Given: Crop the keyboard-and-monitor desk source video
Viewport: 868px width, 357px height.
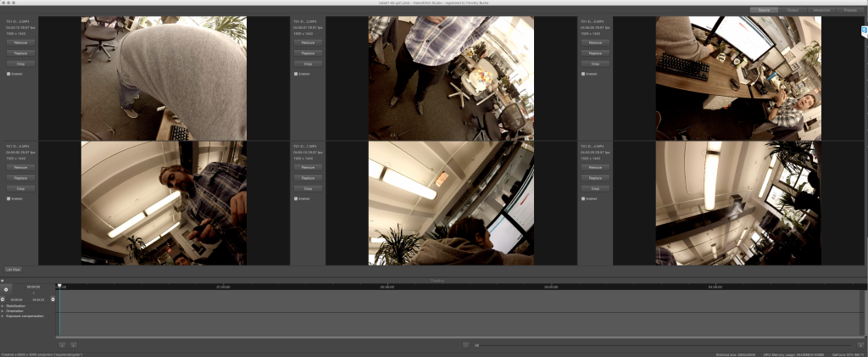Looking at the screenshot, I should (x=595, y=64).
